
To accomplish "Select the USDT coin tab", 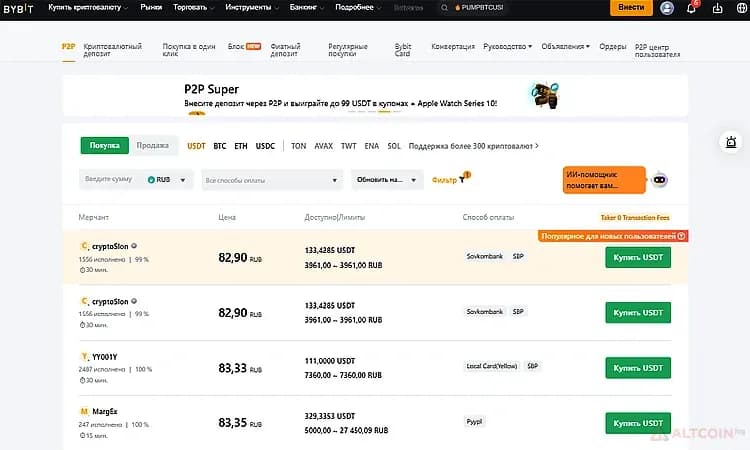I will point(196,146).
